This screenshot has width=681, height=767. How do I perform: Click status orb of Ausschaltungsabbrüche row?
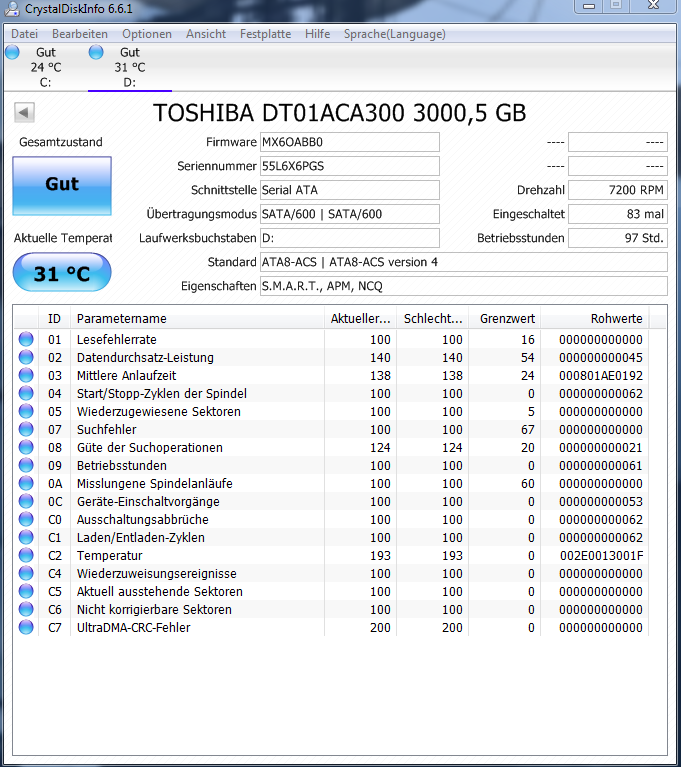pyautogui.click(x=26, y=519)
